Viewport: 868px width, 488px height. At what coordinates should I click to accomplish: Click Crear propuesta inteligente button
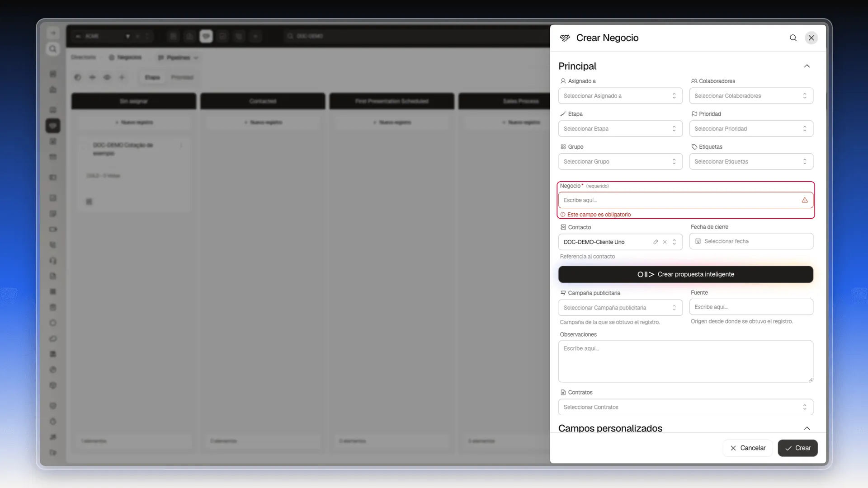(686, 274)
